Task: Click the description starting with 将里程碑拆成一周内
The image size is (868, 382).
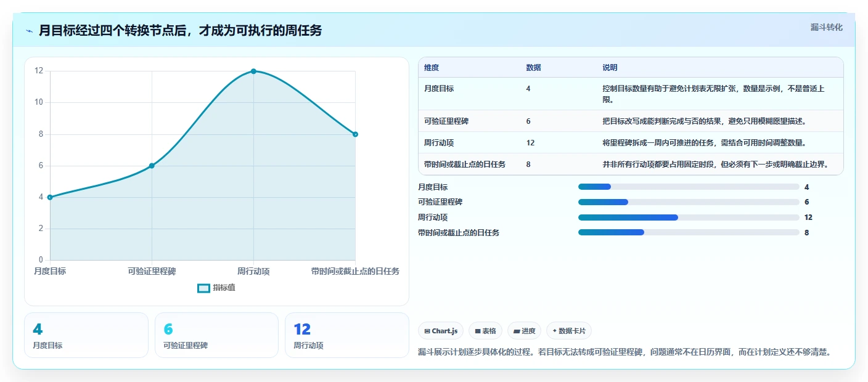Action: click(x=705, y=143)
